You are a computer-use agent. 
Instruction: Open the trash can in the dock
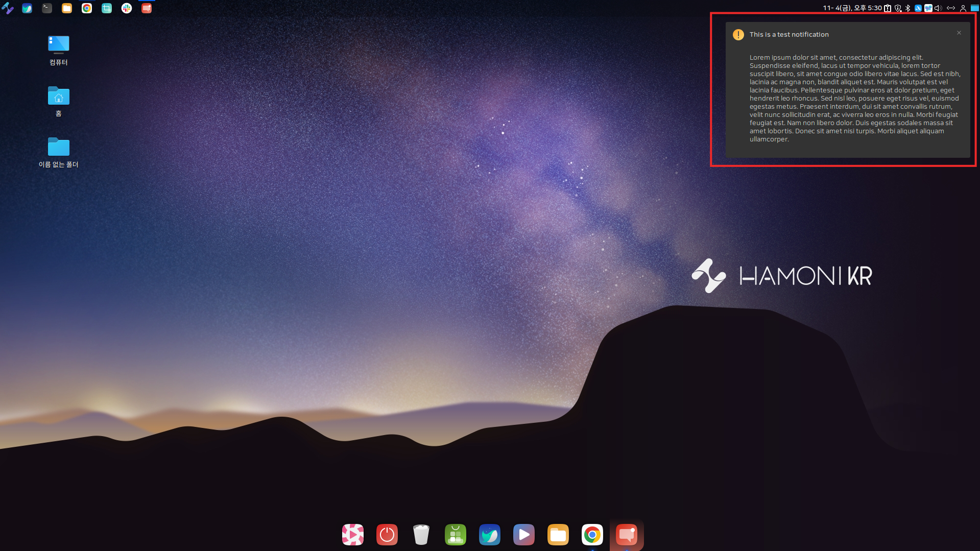point(421,535)
